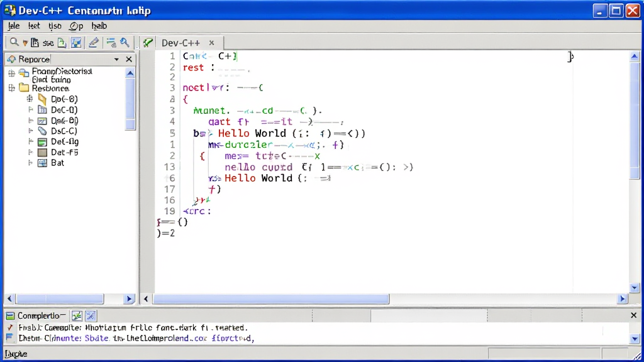
Task: Open the 'Op' menu
Action: click(76, 26)
